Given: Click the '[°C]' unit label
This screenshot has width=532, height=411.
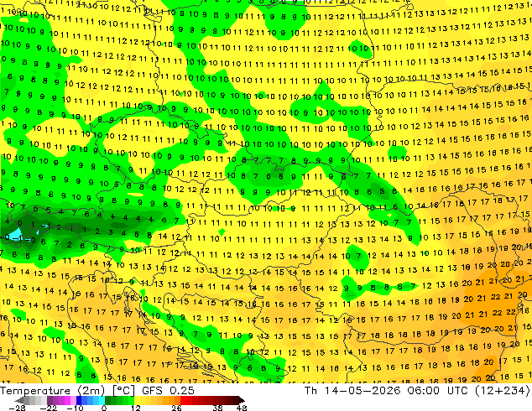Looking at the screenshot, I should (x=123, y=391).
